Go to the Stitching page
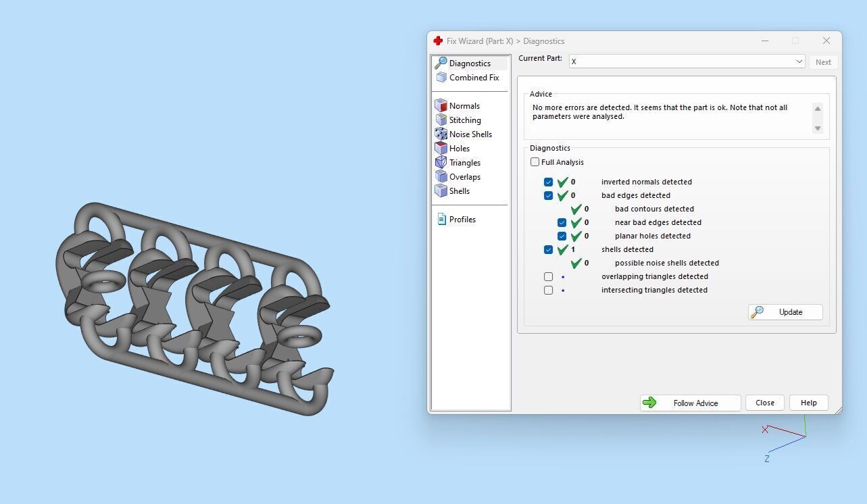 click(465, 120)
